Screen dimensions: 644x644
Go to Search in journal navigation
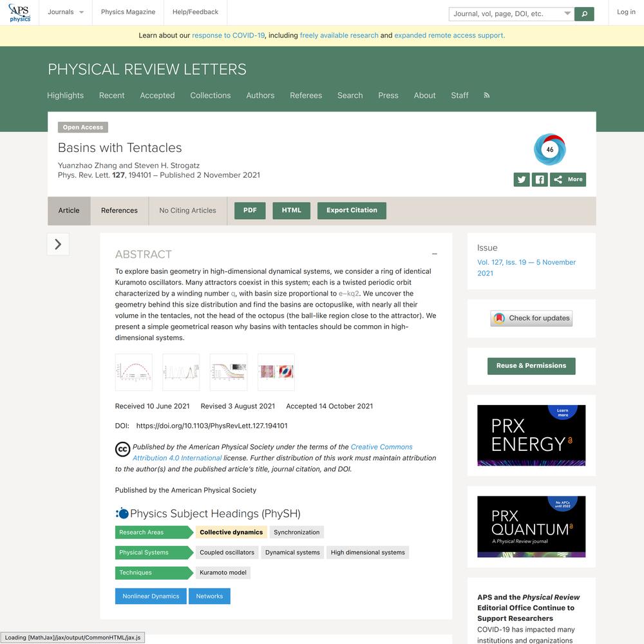[350, 95]
